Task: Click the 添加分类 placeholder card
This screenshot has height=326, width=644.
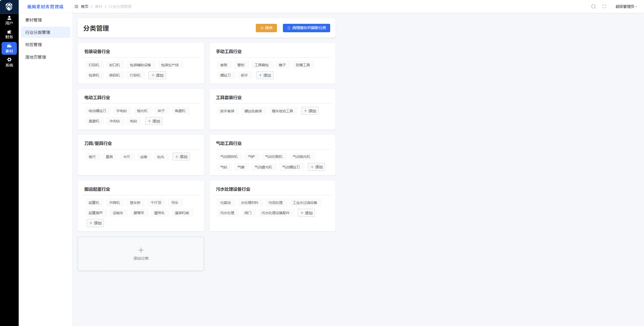Action: [x=141, y=254]
